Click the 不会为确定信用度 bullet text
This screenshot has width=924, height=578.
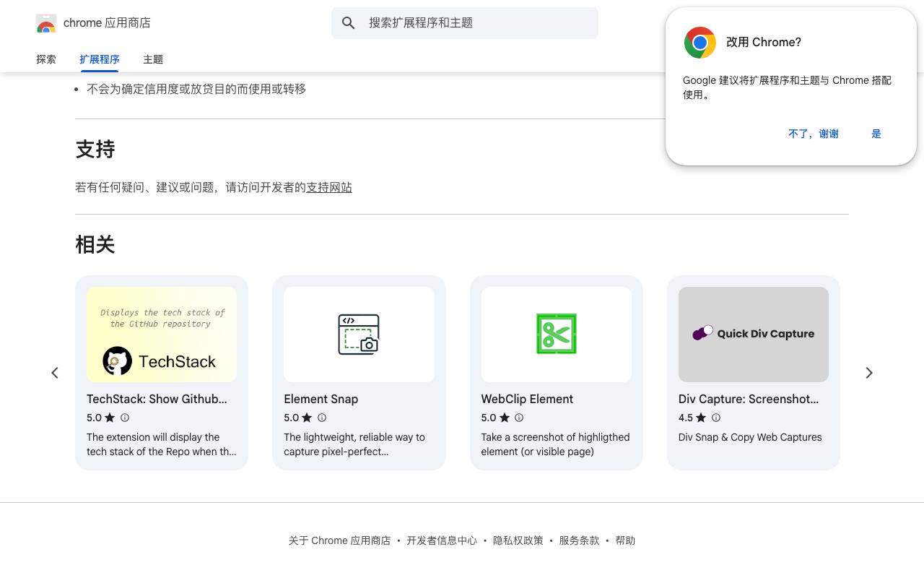[x=196, y=89]
